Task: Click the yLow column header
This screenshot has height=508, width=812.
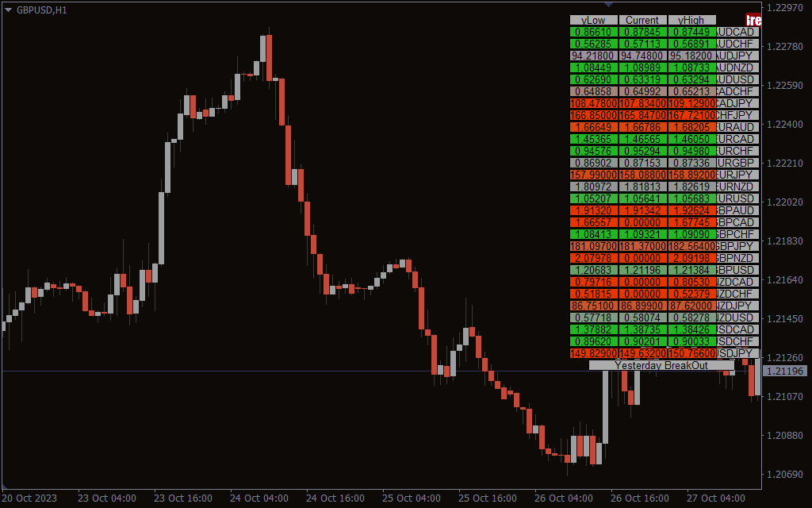Action: click(593, 20)
